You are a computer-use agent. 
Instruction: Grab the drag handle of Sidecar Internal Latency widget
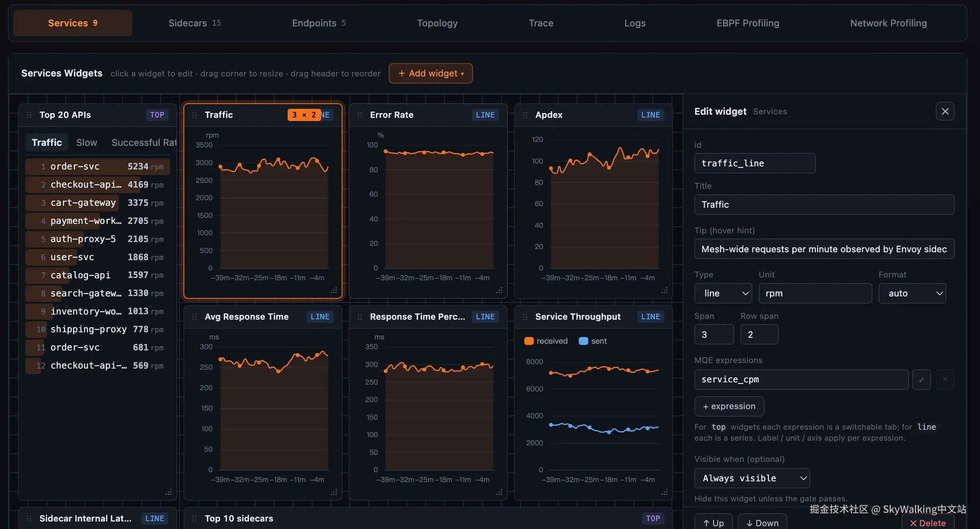tap(29, 519)
